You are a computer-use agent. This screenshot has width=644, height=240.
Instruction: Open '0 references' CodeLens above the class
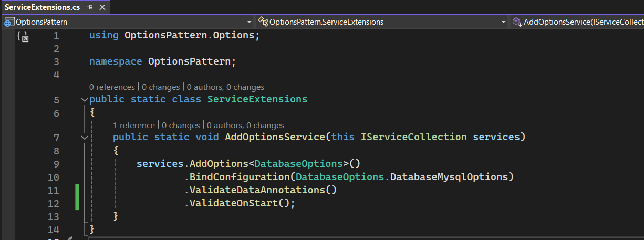(x=112, y=87)
